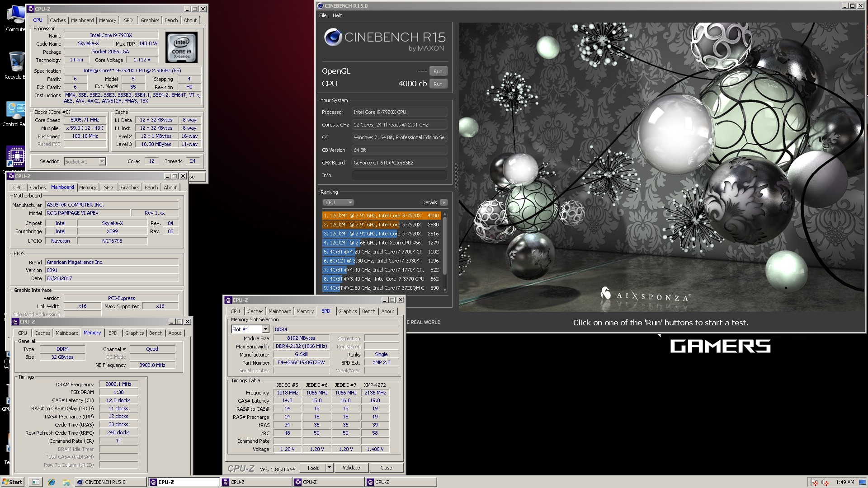Click the Cinebench title bar icon

pos(321,6)
